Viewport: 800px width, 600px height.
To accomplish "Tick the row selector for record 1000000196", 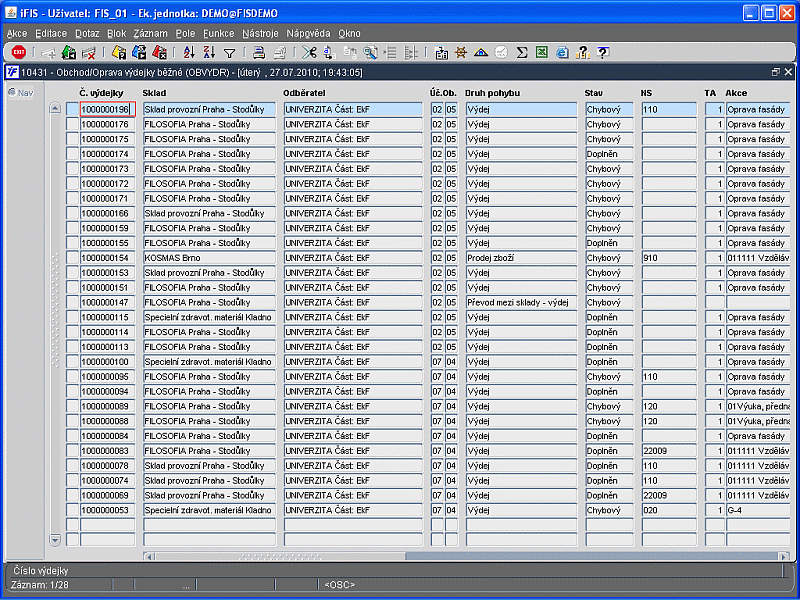I will [x=72, y=109].
